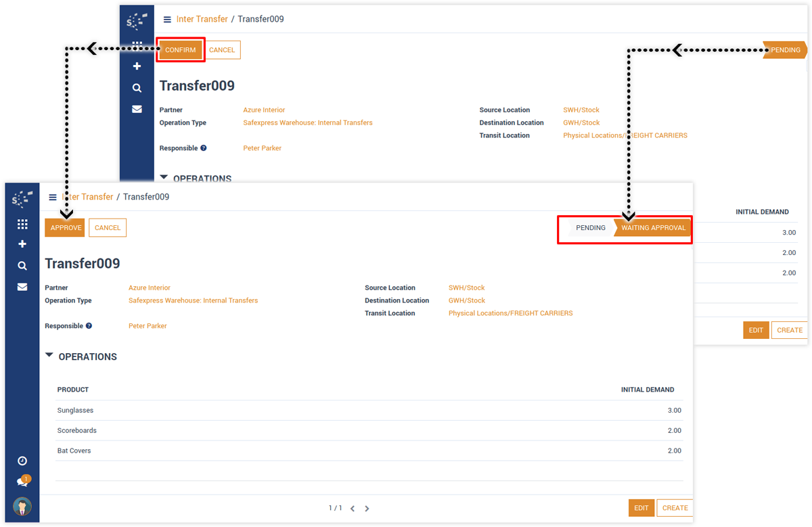
Task: Click the Cancel button next to Approve
Action: tap(108, 228)
